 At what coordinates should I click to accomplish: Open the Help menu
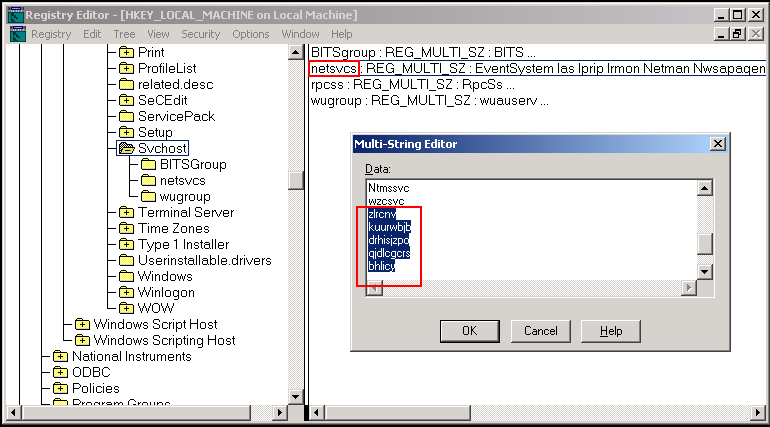(341, 34)
